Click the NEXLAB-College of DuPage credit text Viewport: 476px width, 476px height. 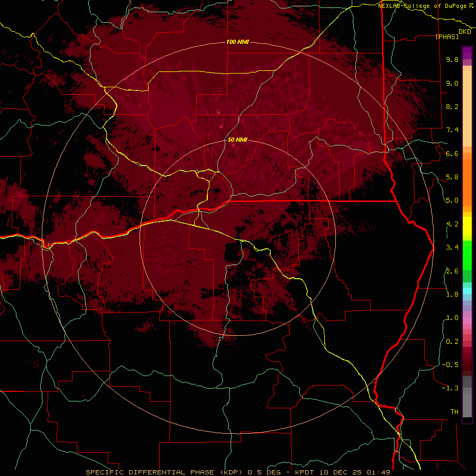[423, 6]
